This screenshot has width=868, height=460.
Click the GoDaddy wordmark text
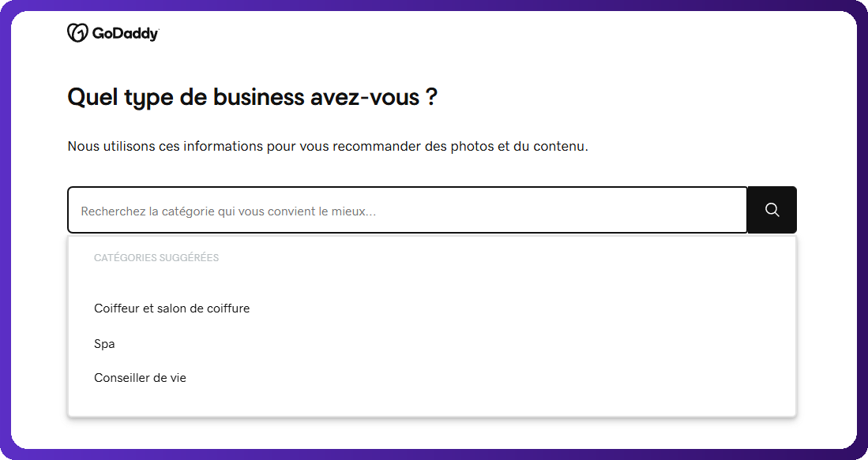tap(125, 34)
